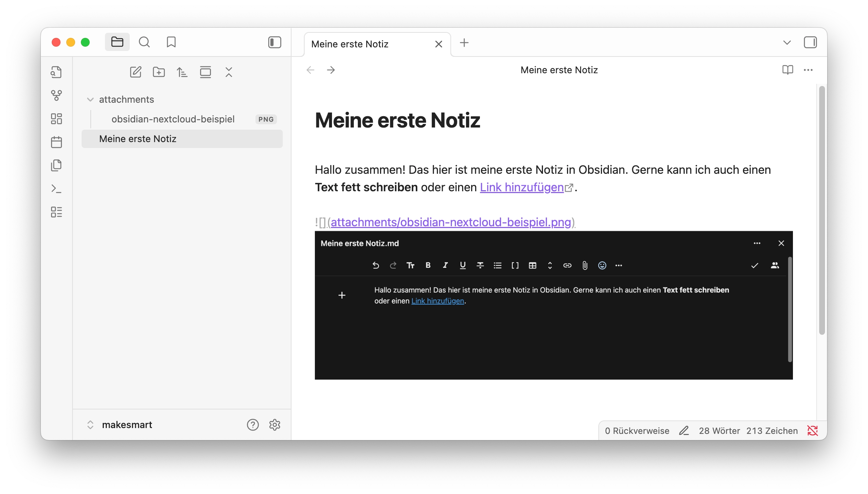The width and height of the screenshot is (868, 494).
Task: Create a new folder in file explorer
Action: [159, 72]
